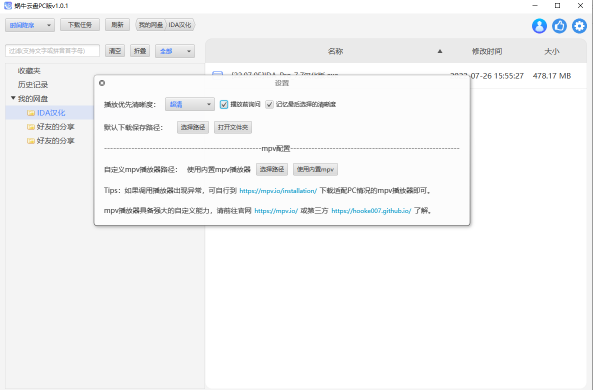Viewport: 593px width, 390px height.
Task: Close the 设置 dialog with circle icon
Action: 102,83
